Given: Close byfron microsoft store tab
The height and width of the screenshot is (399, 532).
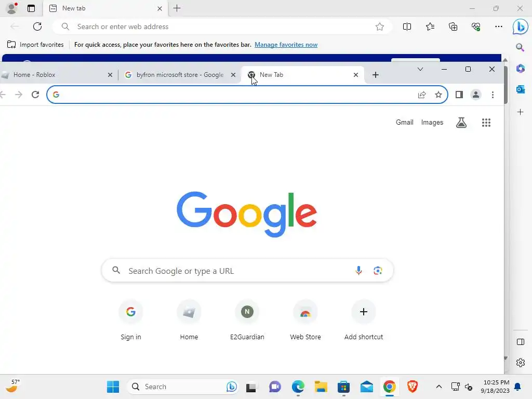Looking at the screenshot, I should pos(233,75).
